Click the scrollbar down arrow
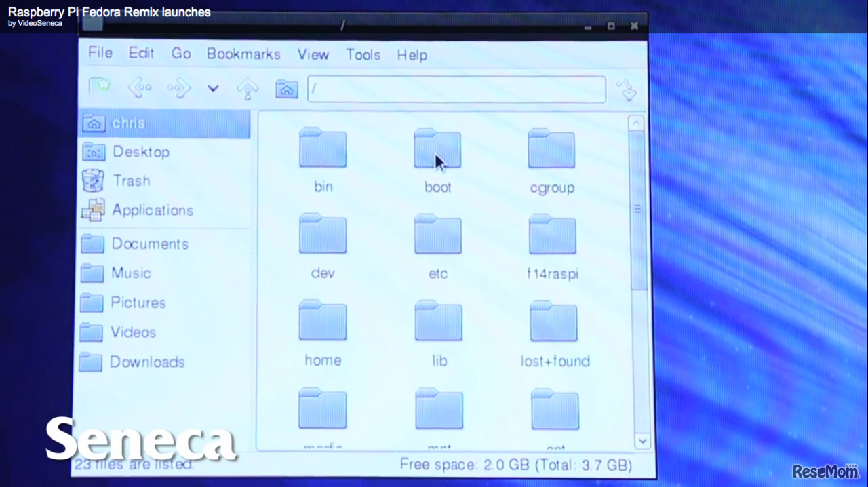The height and width of the screenshot is (487, 868). tap(642, 441)
